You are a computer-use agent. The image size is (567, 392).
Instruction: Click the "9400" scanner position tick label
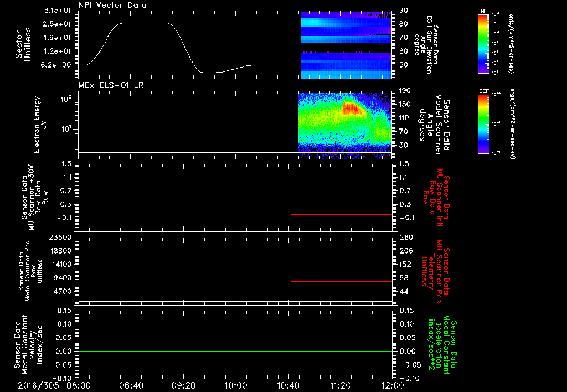62,278
